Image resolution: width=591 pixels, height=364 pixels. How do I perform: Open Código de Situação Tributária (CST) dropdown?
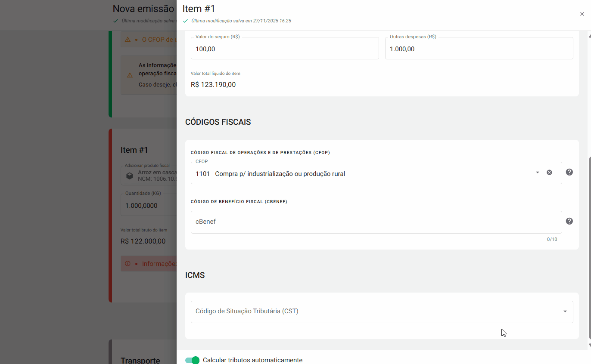(x=565, y=312)
